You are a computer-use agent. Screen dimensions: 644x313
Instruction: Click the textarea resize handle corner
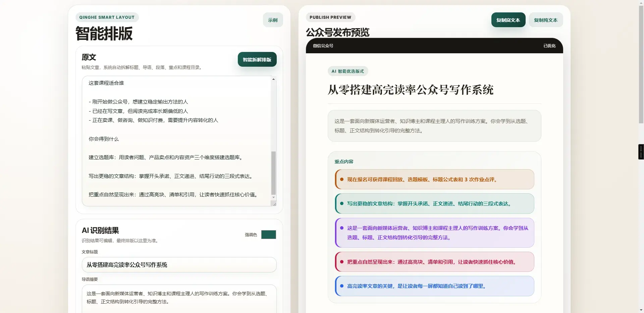pyautogui.click(x=274, y=203)
